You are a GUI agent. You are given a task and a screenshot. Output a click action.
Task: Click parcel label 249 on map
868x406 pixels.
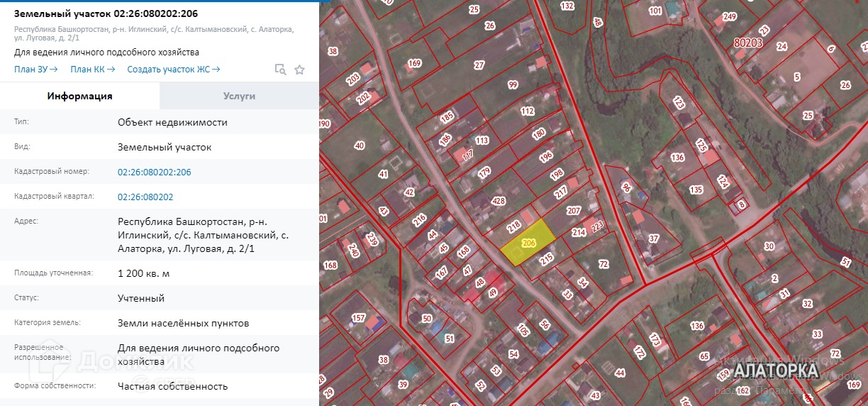click(730, 16)
